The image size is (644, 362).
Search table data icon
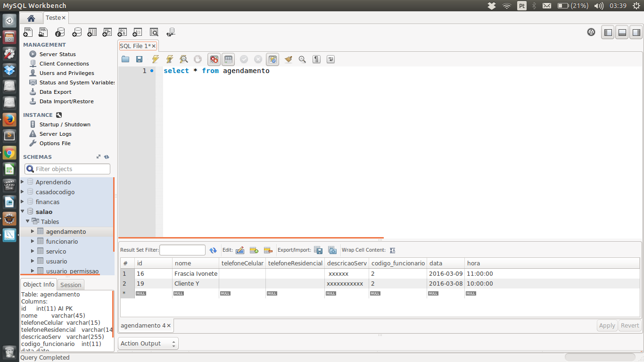[154, 32]
